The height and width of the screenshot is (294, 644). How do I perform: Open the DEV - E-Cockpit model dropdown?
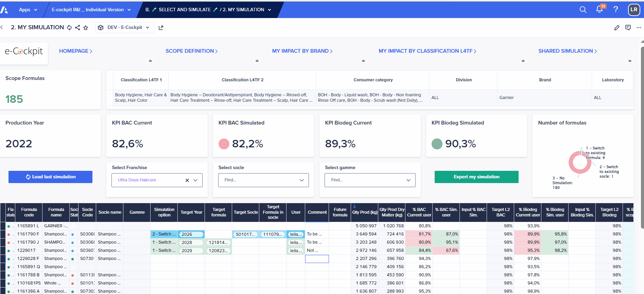click(125, 28)
